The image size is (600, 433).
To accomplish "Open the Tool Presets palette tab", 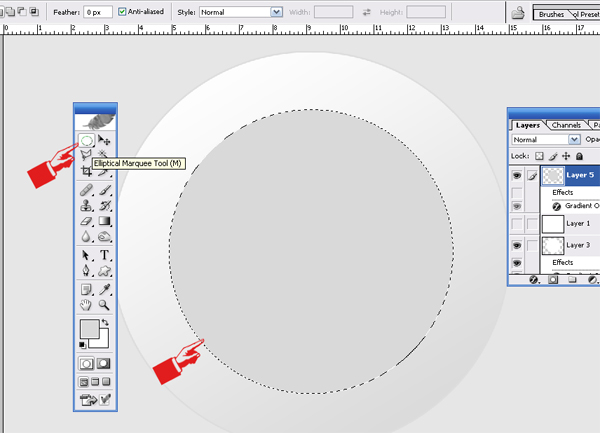I will [x=586, y=15].
